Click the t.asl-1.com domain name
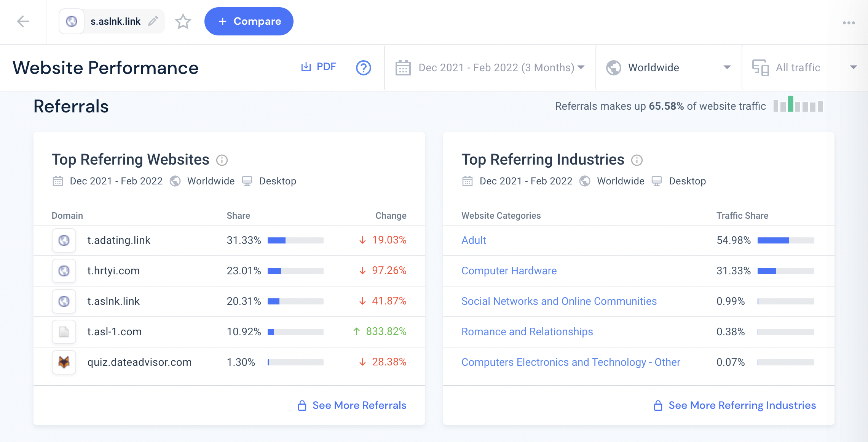 pyautogui.click(x=114, y=332)
